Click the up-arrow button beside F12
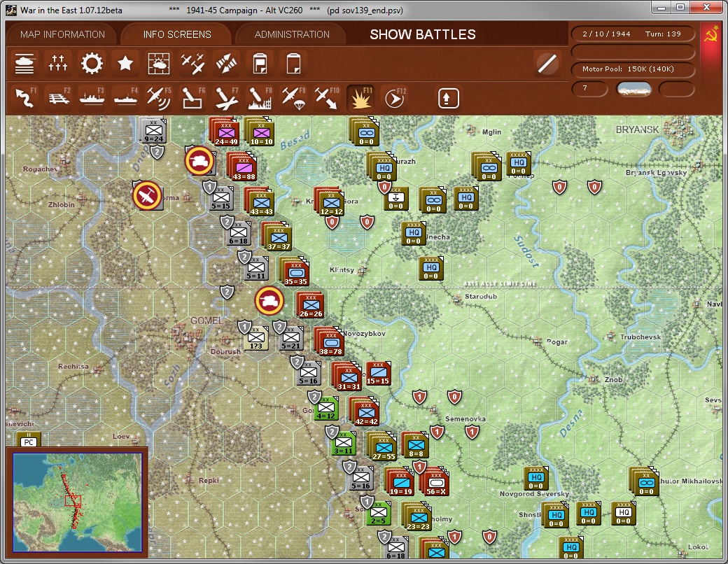This screenshot has width=728, height=564. 448,98
